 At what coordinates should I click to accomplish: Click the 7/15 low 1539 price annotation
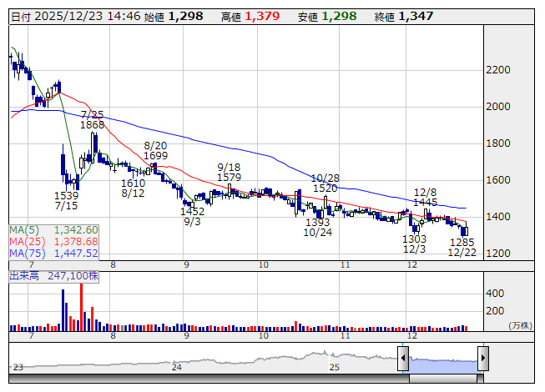coord(67,199)
